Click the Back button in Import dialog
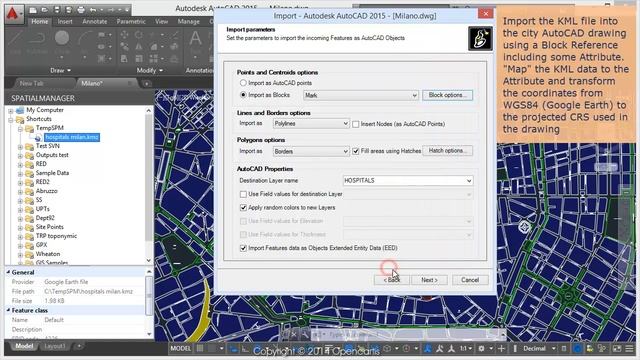 click(x=391, y=280)
